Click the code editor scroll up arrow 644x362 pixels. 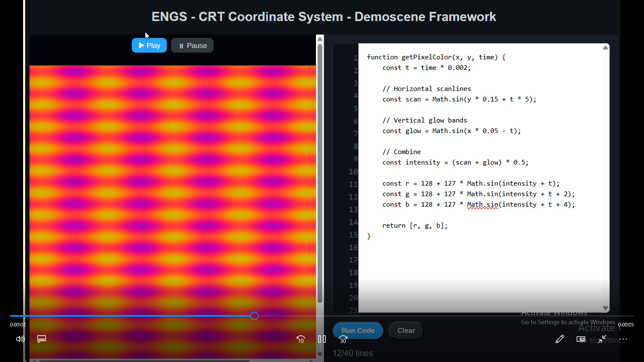605,48
